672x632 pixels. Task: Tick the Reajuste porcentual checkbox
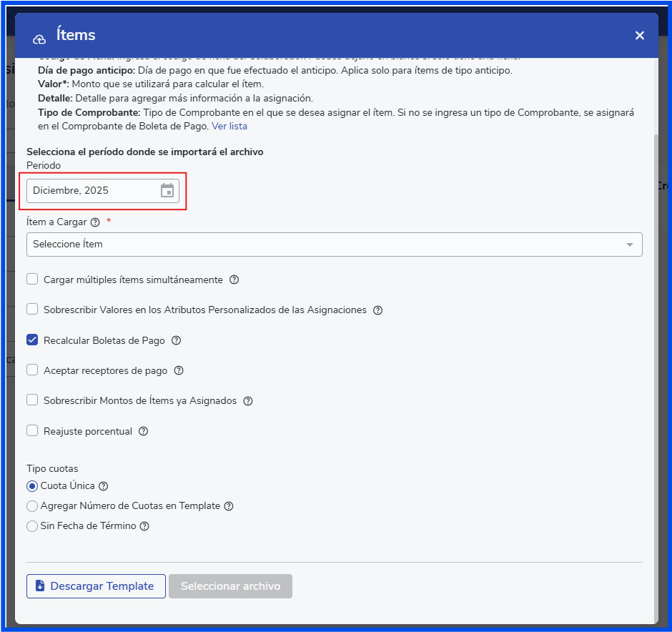click(x=32, y=431)
